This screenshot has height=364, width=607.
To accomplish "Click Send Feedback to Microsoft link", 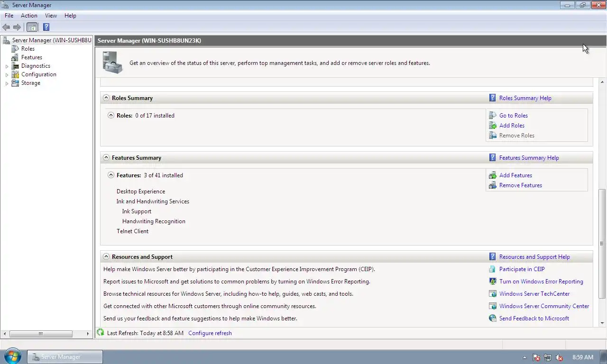I will (534, 318).
